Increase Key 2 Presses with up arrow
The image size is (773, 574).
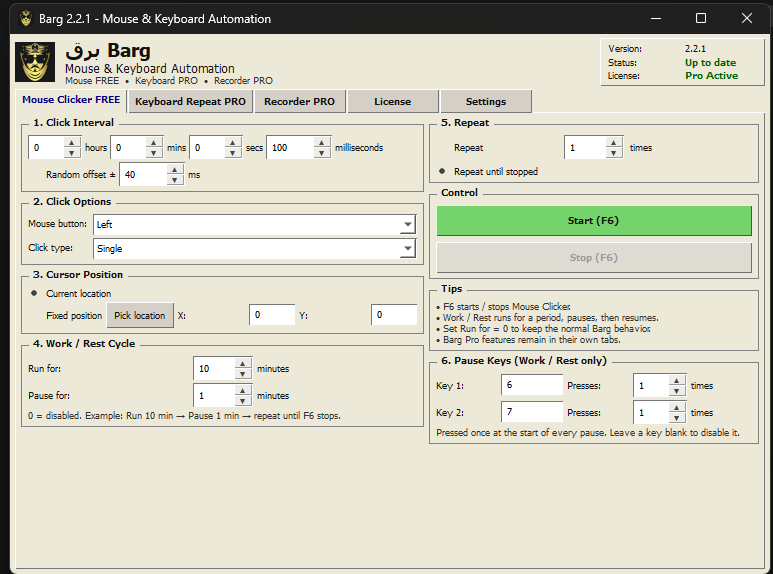[677, 408]
